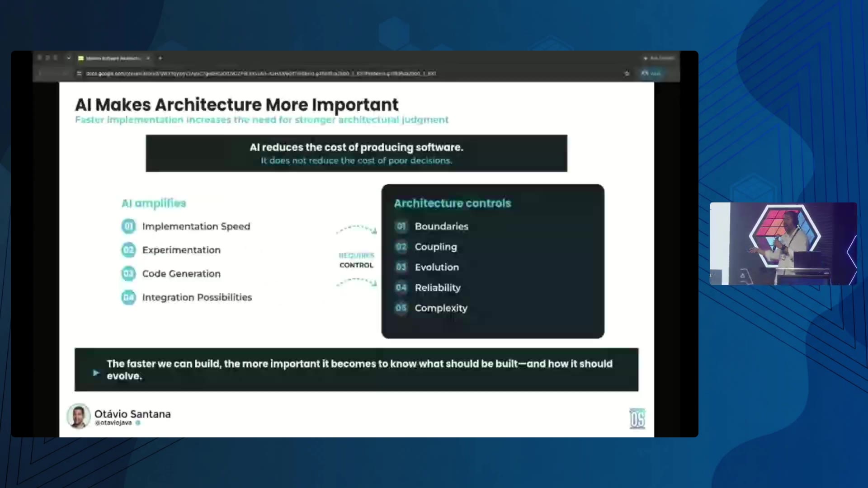The height and width of the screenshot is (488, 868).
Task: Bookmark the page with the star icon
Action: [x=627, y=73]
